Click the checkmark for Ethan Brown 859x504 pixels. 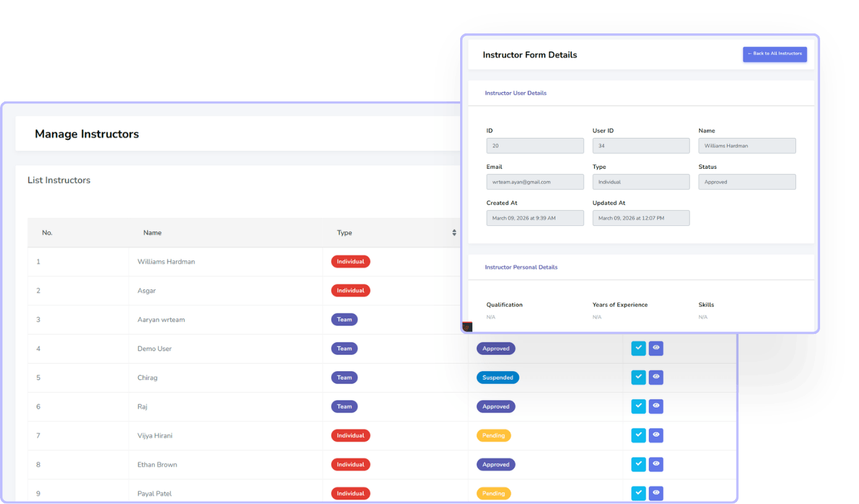(x=638, y=464)
